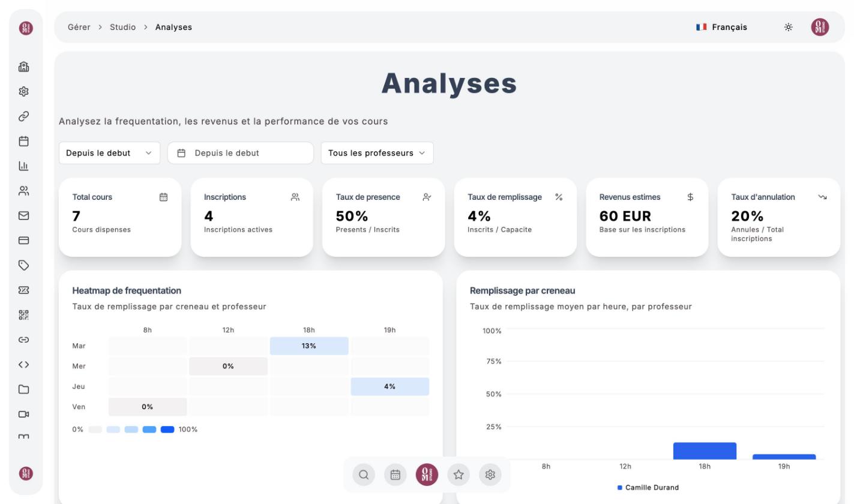Select the price tag sidebar icon
The width and height of the screenshot is (854, 504).
pyautogui.click(x=23, y=265)
